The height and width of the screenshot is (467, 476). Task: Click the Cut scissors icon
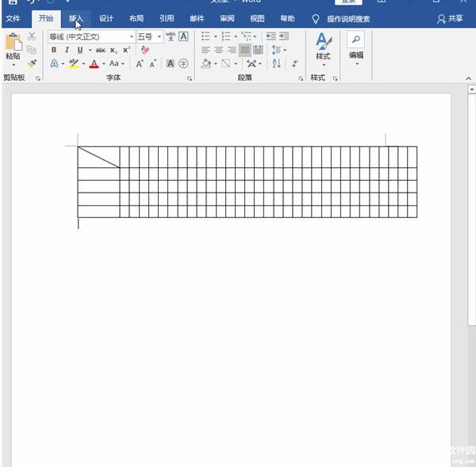click(x=32, y=36)
